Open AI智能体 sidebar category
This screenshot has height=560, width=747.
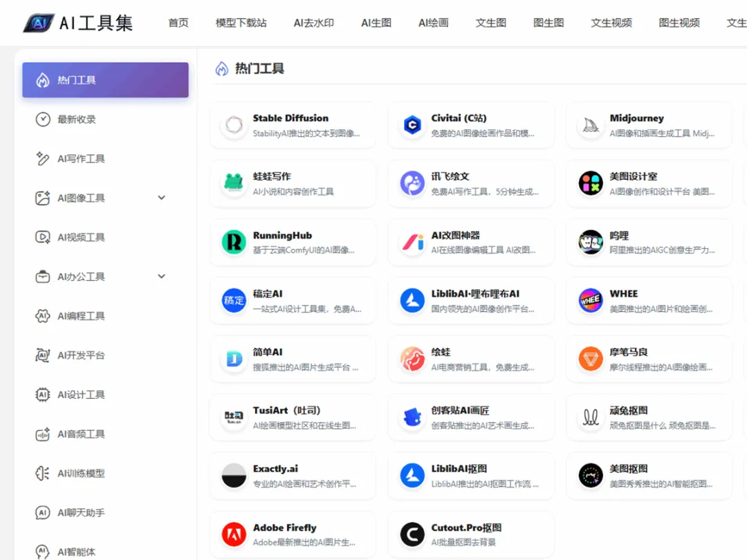[x=105, y=552]
